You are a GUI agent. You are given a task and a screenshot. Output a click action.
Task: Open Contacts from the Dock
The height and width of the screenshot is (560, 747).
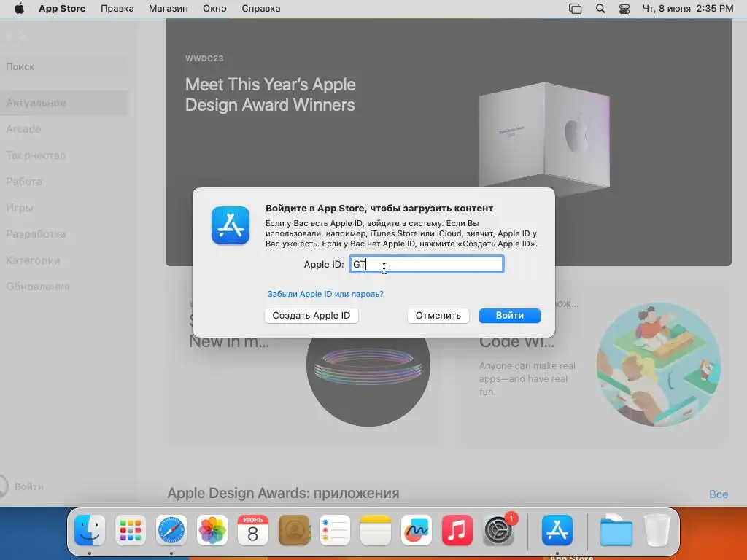(294, 530)
